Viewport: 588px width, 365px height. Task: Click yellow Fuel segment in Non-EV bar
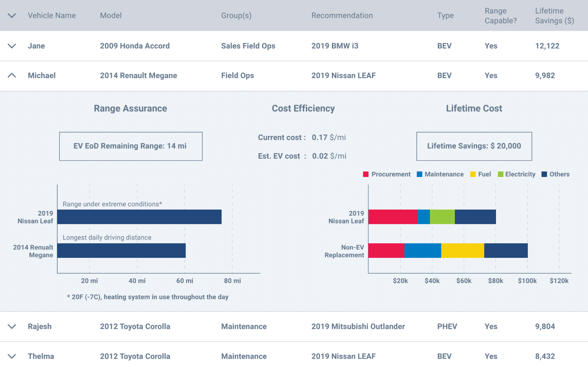(x=462, y=251)
